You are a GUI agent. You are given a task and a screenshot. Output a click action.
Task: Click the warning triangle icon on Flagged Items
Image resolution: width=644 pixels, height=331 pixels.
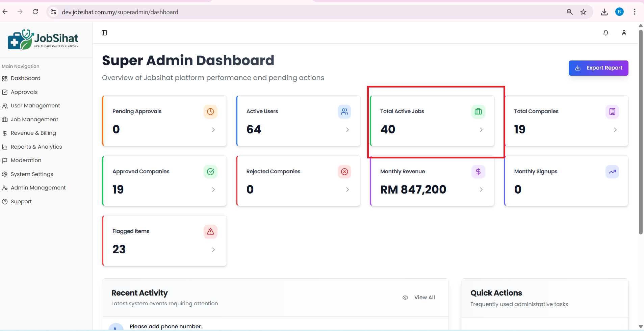210,231
